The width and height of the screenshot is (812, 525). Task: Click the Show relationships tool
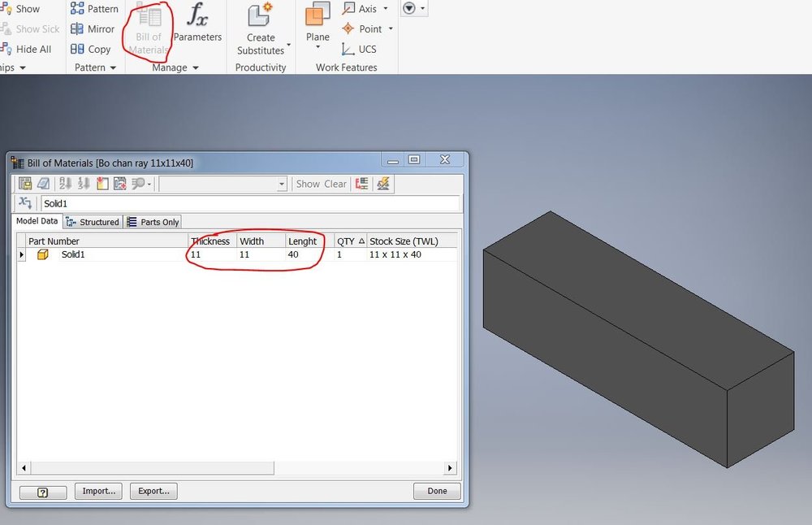click(19, 9)
